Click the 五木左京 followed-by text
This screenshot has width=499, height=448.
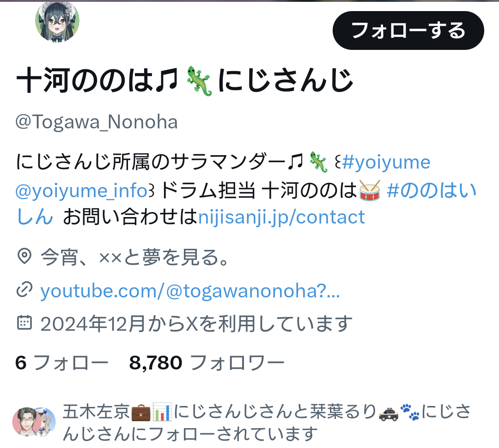pos(97,412)
